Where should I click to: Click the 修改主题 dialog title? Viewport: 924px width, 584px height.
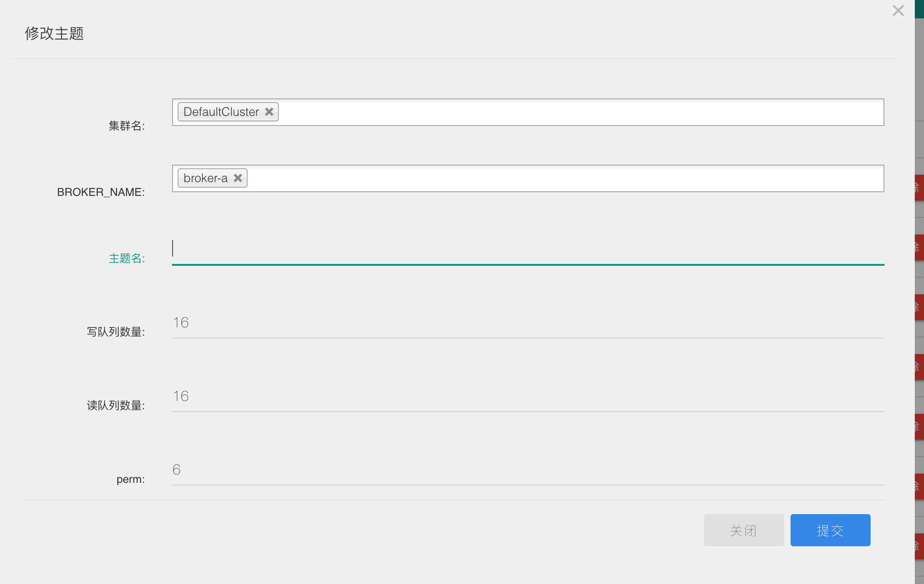(54, 34)
